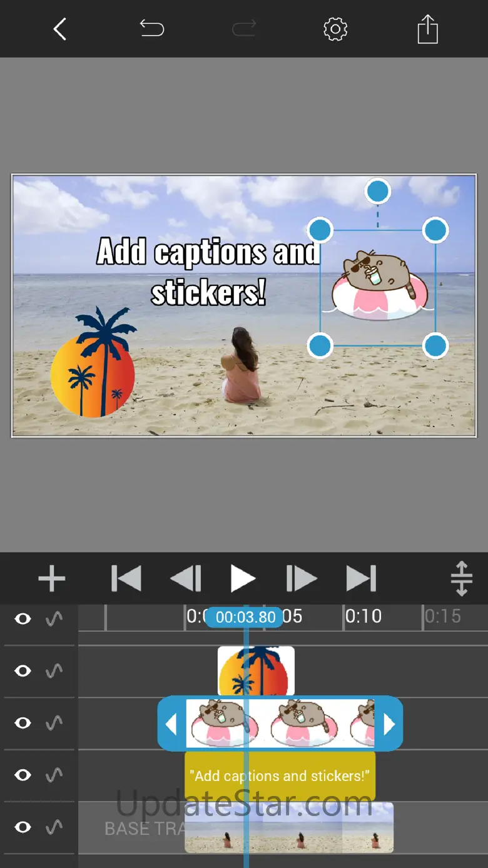Image resolution: width=488 pixels, height=868 pixels.
Task: Hide the palm tree sticker track
Action: tap(23, 671)
